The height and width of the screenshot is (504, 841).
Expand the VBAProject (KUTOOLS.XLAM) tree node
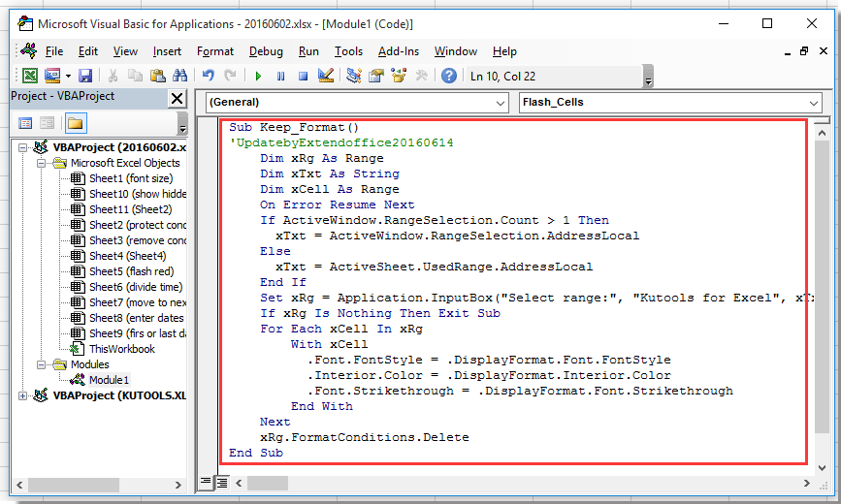[24, 395]
